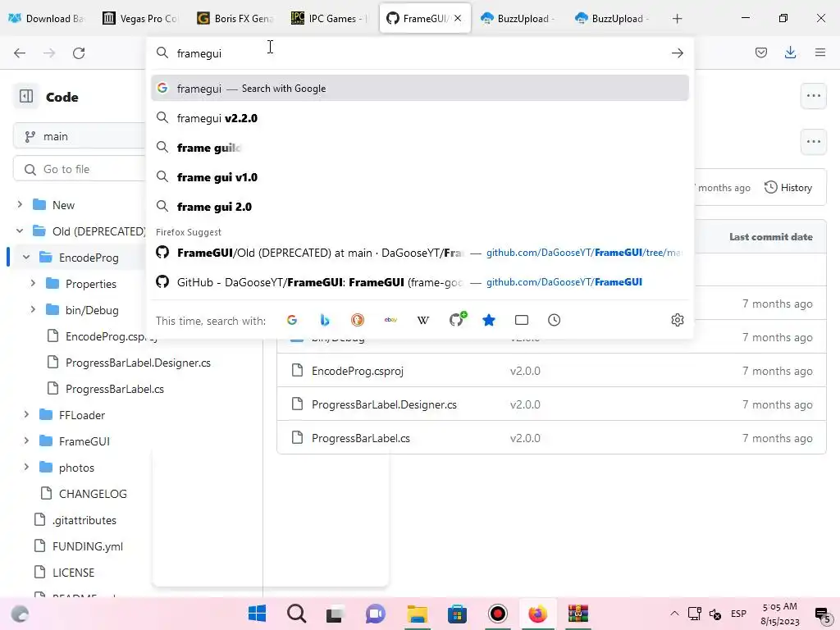This screenshot has height=630, width=840.
Task: Switch to the IPC Games tab
Action: click(x=330, y=19)
